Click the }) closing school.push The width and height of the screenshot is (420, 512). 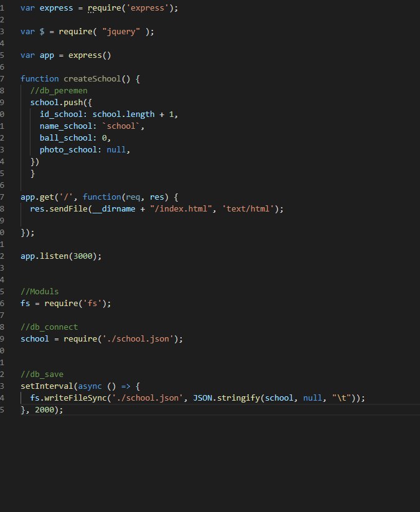[35, 161]
